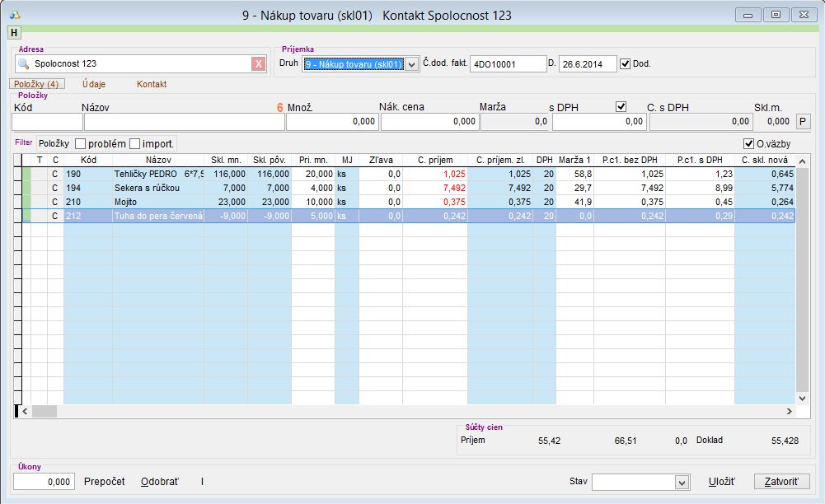This screenshot has height=504, width=825.
Task: Click the green H button
Action: click(x=14, y=32)
